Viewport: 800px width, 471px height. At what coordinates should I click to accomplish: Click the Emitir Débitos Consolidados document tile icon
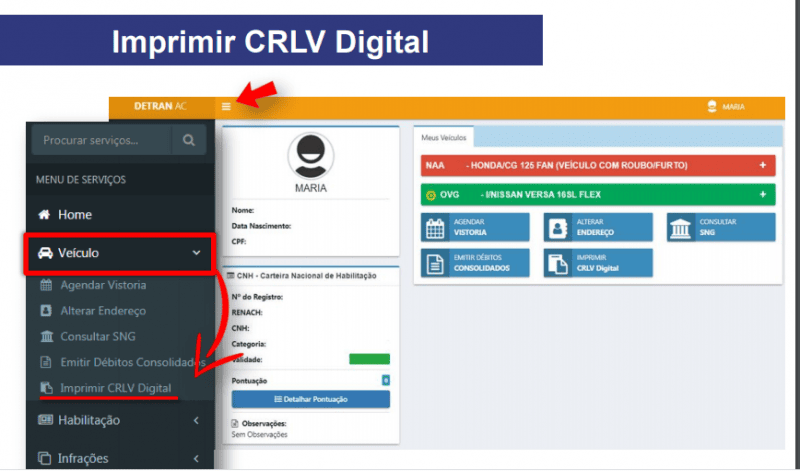tap(434, 263)
